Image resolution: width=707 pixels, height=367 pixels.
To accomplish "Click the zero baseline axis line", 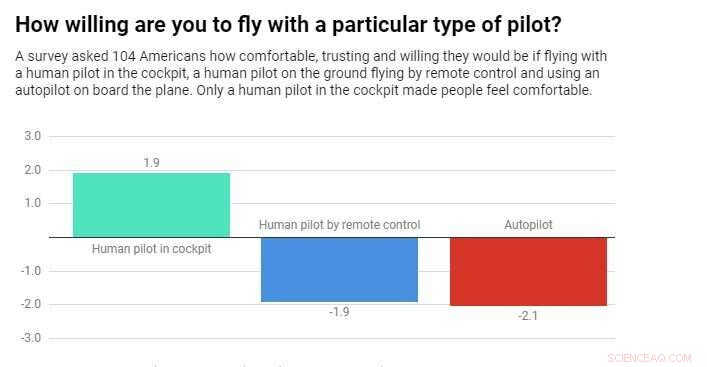I will point(332,237).
